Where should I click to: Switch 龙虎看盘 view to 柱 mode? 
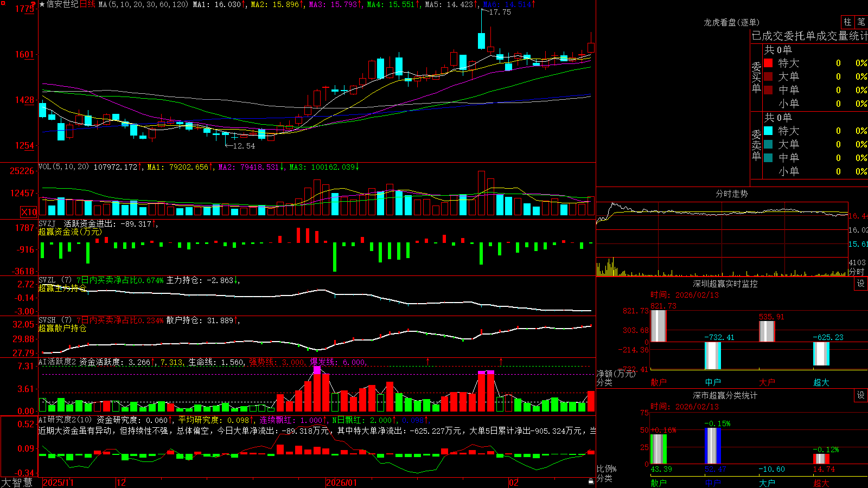click(847, 22)
